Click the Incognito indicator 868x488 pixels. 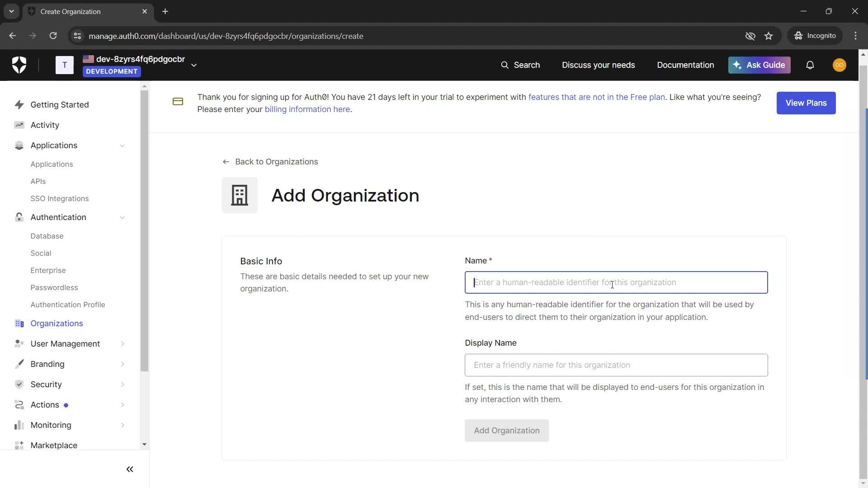pos(815,36)
